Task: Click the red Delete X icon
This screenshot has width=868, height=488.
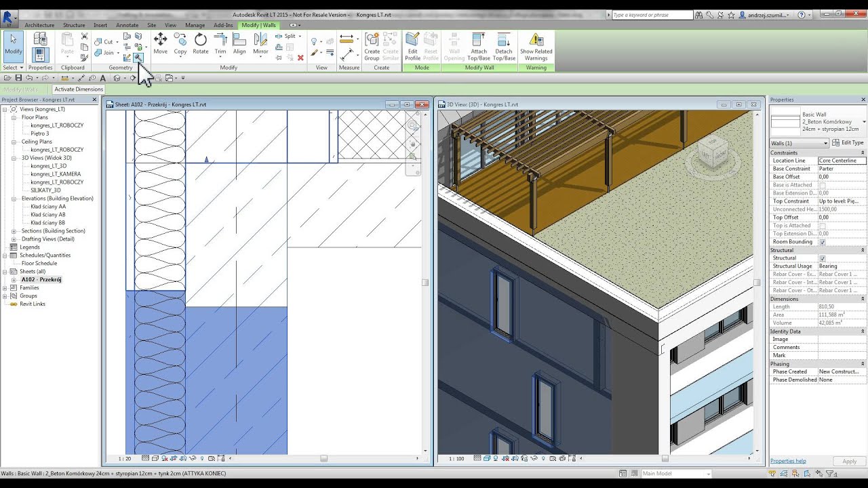Action: [x=300, y=58]
